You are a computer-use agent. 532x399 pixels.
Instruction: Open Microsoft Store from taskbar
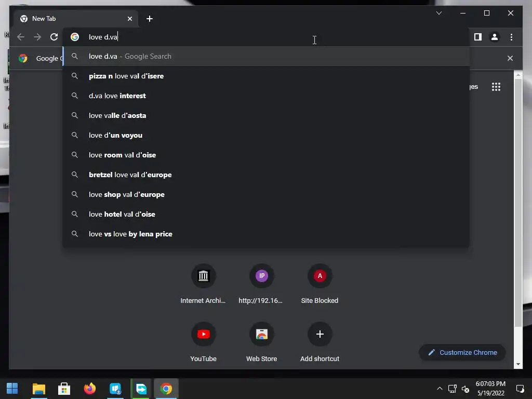pos(64,389)
